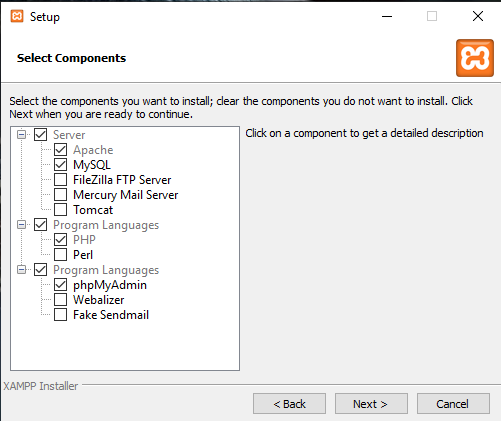Select the PHP tree item label
The image size is (501, 421).
tap(84, 240)
